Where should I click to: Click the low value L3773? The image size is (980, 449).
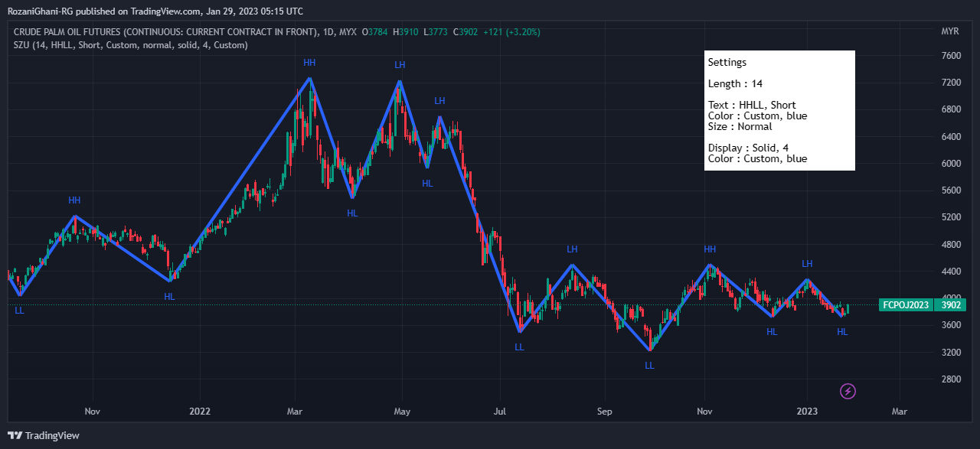point(436,32)
